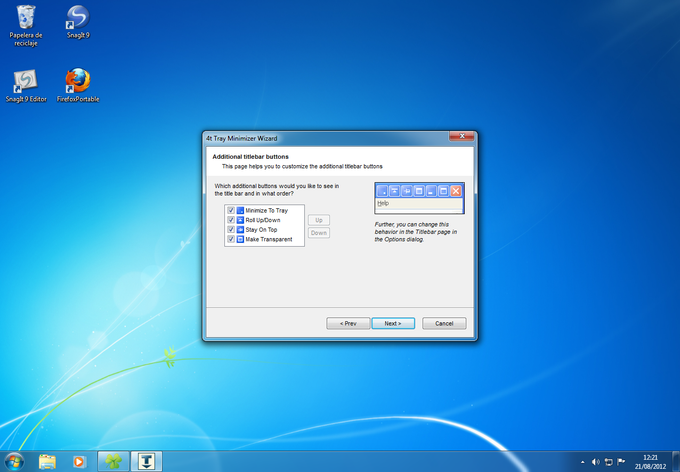Click the stay-on-top pin in titlebar preview
680x472 pixels.
[406, 191]
